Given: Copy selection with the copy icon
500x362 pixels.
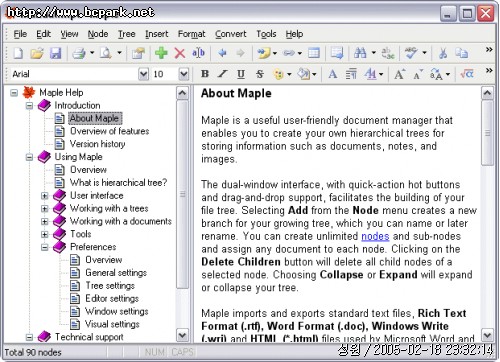Looking at the screenshot, I should 462,53.
